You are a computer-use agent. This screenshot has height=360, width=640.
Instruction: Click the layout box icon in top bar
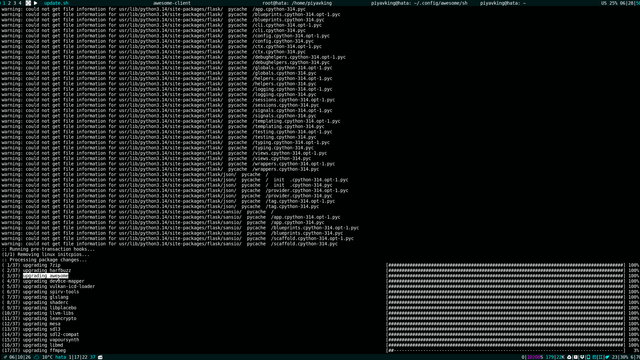pos(28,3)
